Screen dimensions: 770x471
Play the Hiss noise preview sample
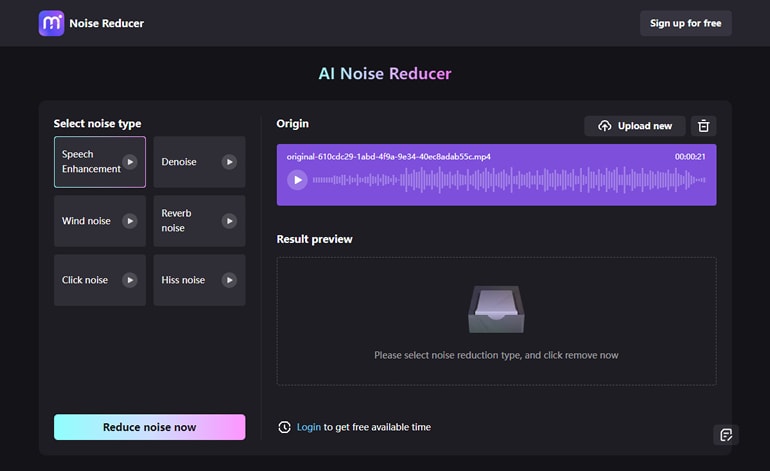229,280
